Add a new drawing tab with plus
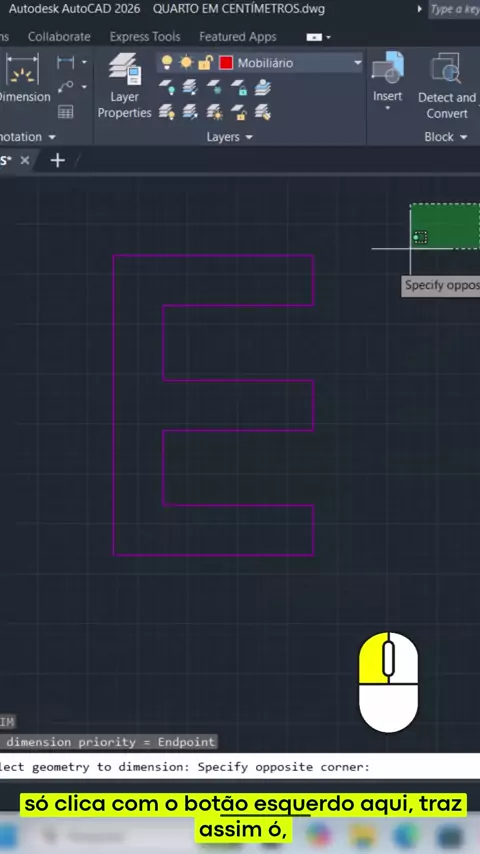This screenshot has height=854, width=480. [57, 160]
